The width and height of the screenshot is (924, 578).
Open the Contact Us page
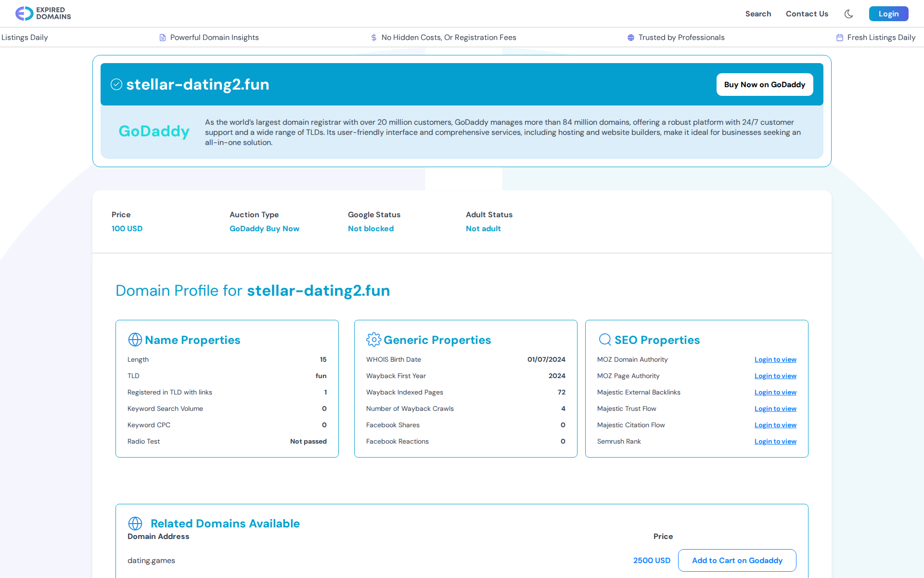pyautogui.click(x=807, y=14)
